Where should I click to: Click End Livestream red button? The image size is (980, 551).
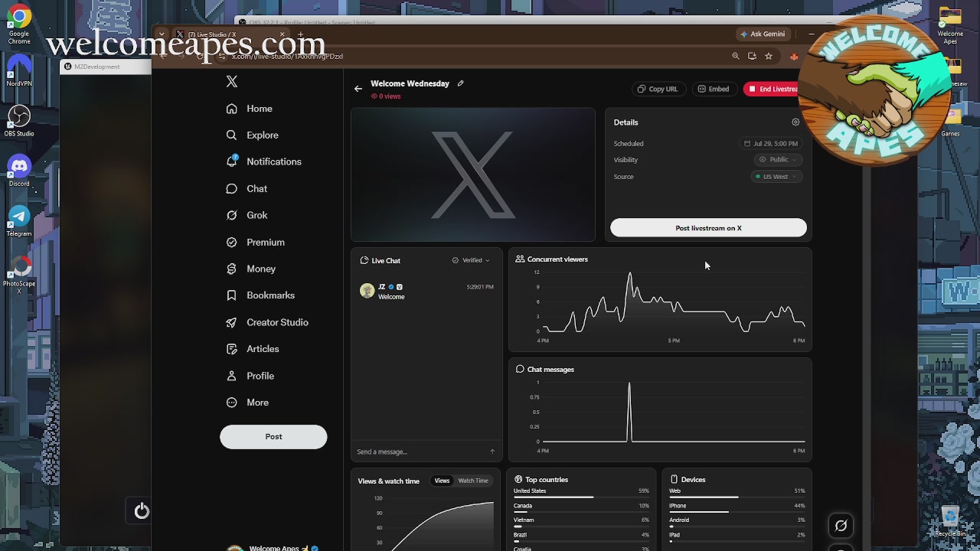(772, 89)
